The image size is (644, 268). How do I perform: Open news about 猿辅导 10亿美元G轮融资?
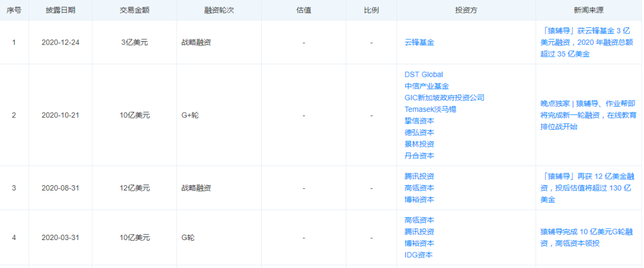point(587,238)
